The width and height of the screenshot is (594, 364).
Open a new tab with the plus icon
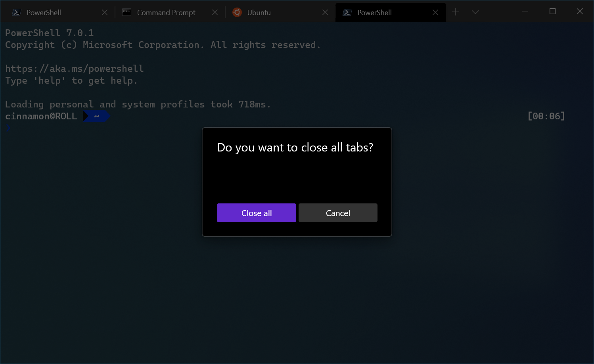[x=455, y=12]
